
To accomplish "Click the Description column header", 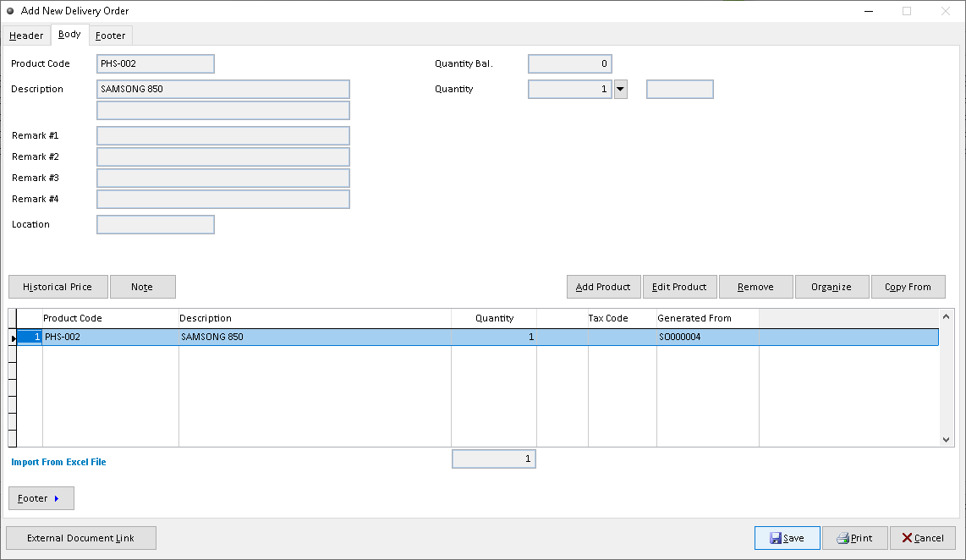I will 315,319.
